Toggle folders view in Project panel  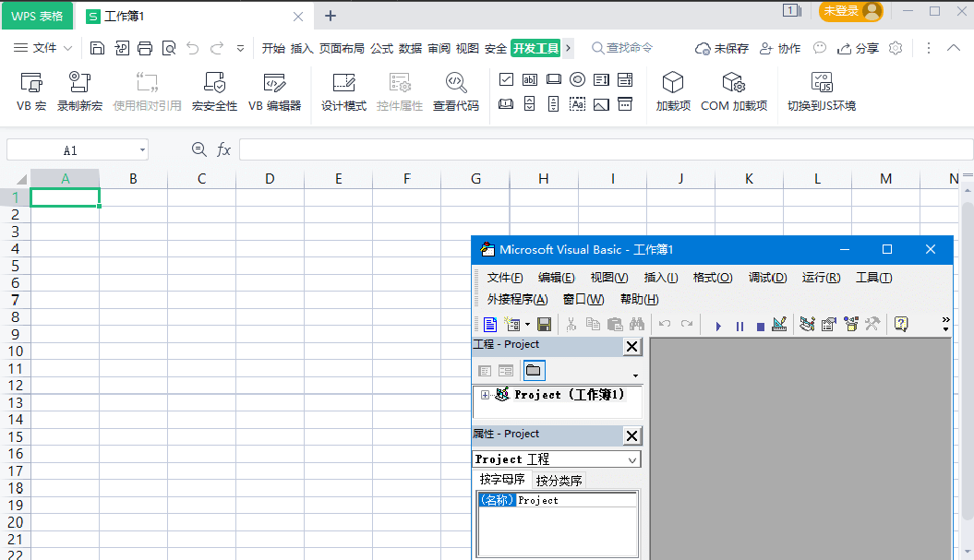(534, 371)
